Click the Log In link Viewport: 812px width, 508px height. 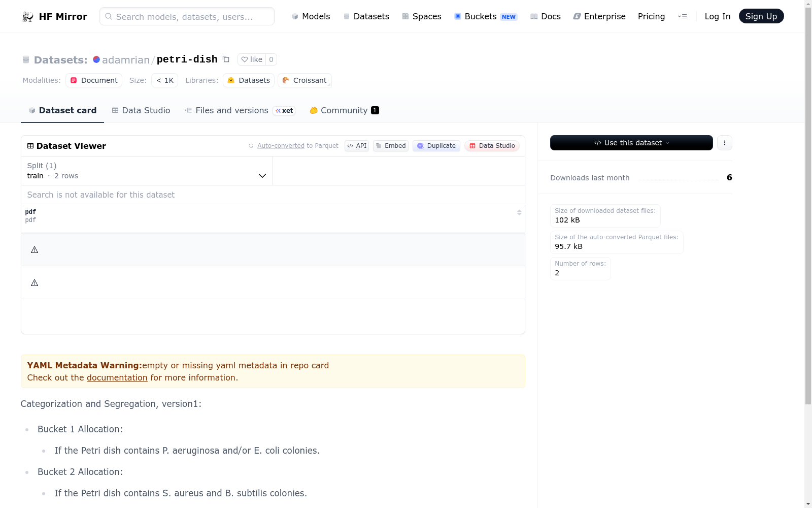coord(718,17)
